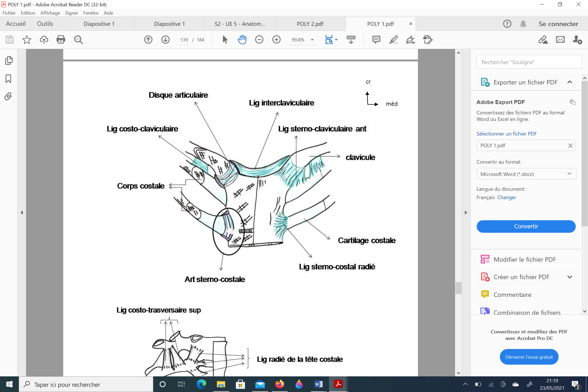Switch to the POLY 2.pdf tab
Image resolution: width=588 pixels, height=392 pixels.
310,24
